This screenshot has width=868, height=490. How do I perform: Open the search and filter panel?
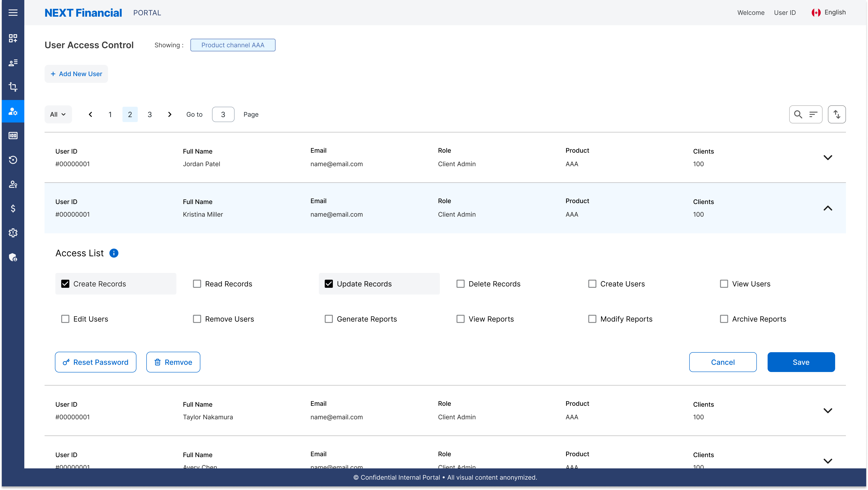click(x=806, y=114)
